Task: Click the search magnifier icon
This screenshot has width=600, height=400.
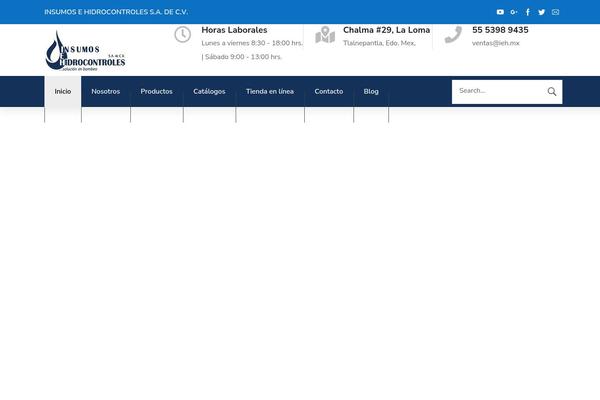Action: pyautogui.click(x=551, y=91)
